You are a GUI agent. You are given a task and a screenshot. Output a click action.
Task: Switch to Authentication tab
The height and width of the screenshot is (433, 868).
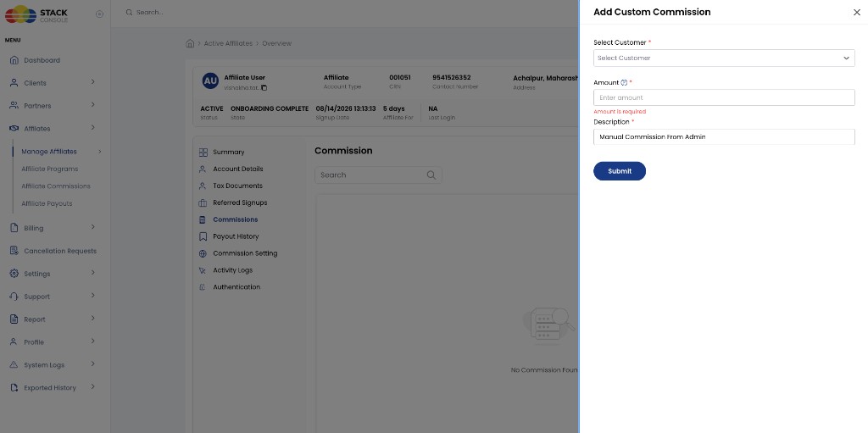[x=236, y=287]
